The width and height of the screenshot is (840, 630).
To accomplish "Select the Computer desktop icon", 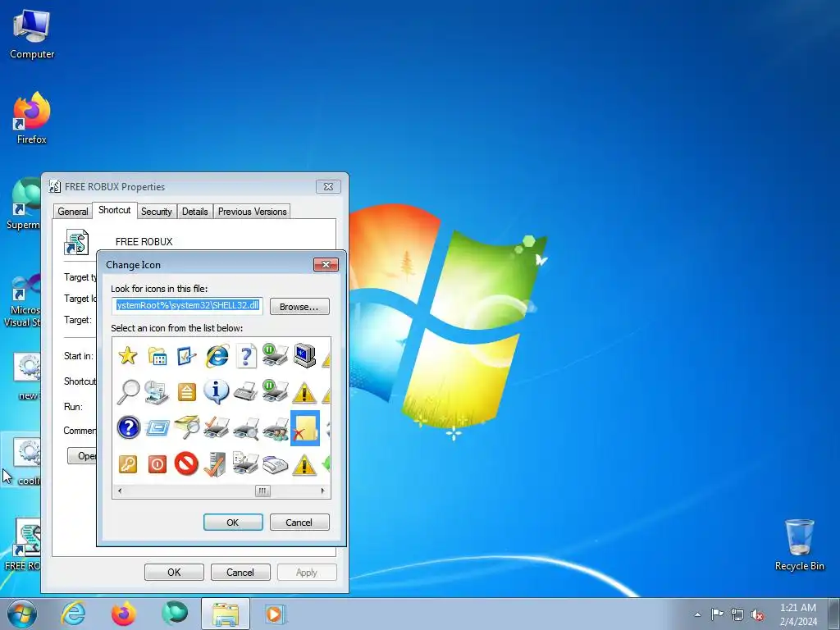I will point(32,34).
